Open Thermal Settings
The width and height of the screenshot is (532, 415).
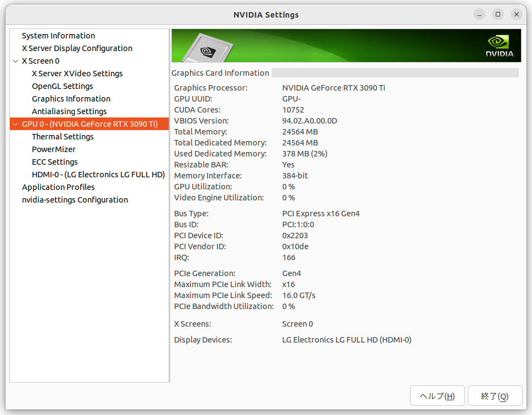tap(63, 137)
